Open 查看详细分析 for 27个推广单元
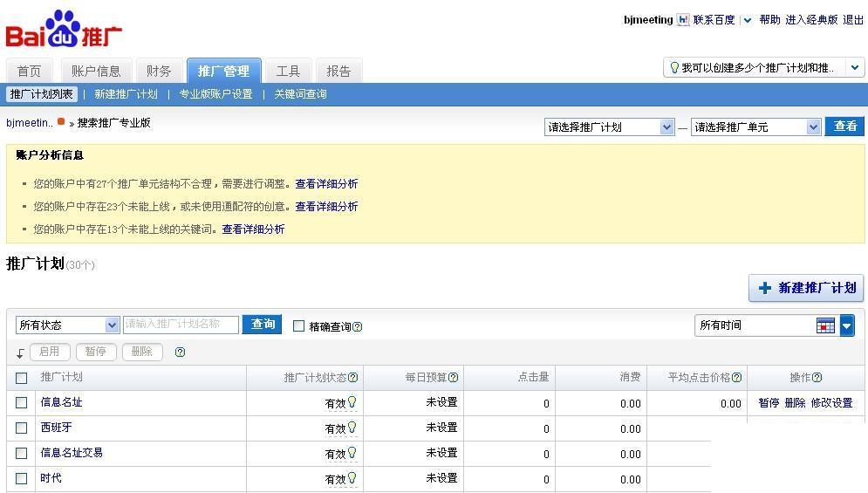868x493 pixels. click(326, 184)
